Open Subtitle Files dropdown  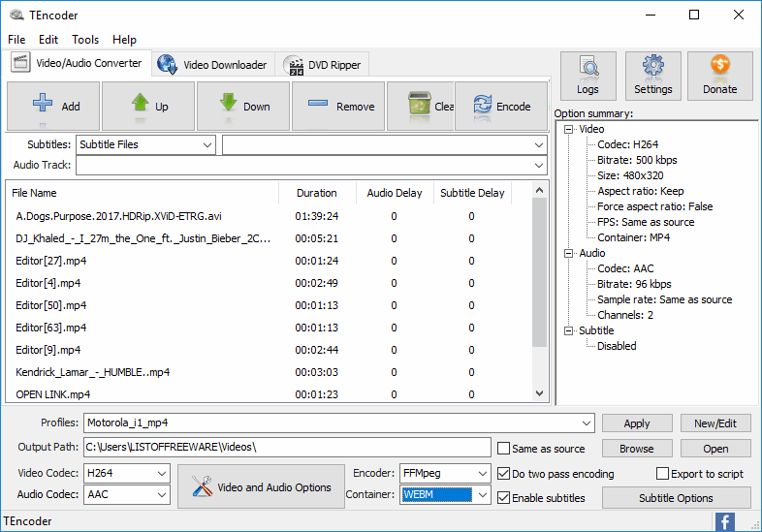(x=145, y=144)
